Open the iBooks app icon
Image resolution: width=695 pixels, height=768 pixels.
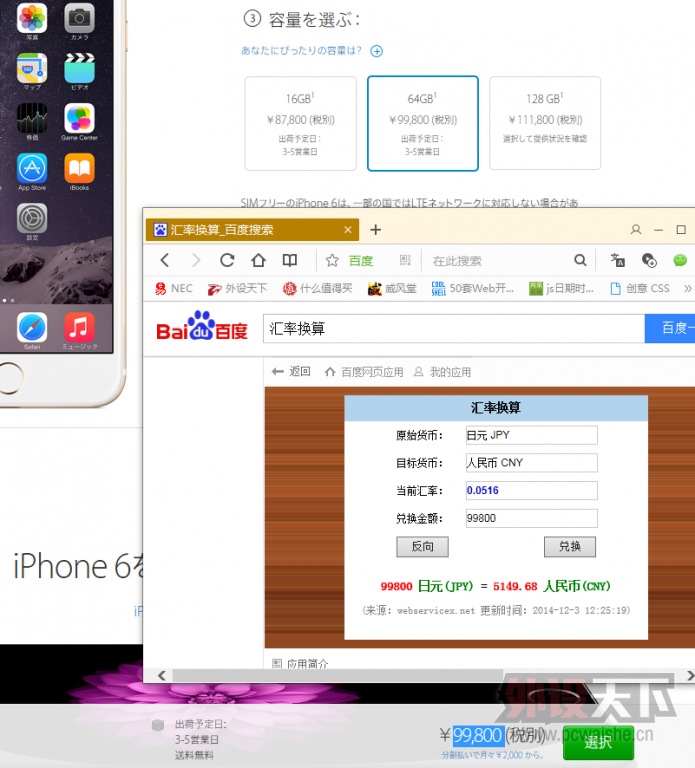pyautogui.click(x=79, y=168)
